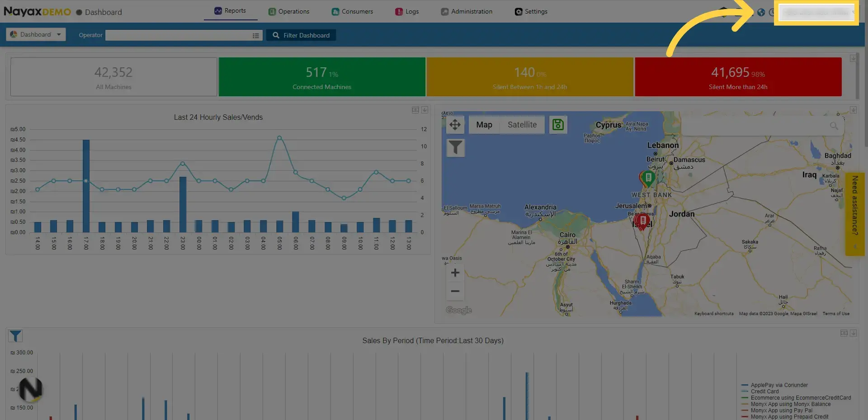The width and height of the screenshot is (868, 420).
Task: Select the green machine pin near Beirut
Action: 648,179
